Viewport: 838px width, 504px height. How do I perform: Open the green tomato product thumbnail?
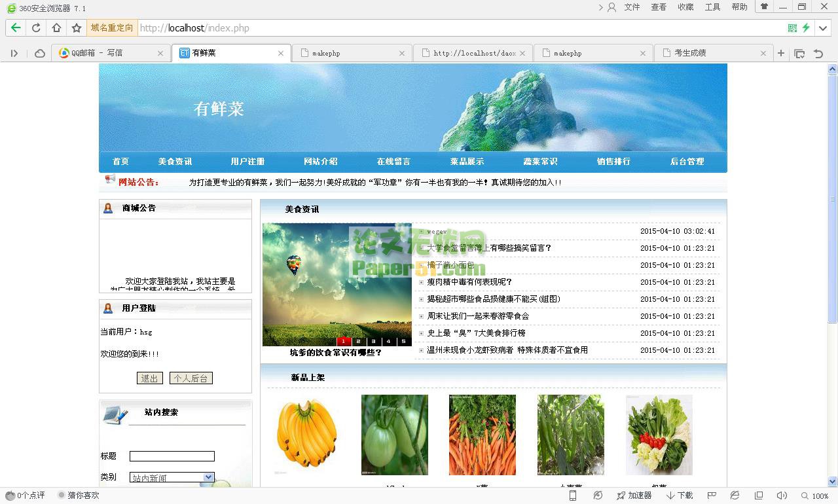[x=395, y=435]
